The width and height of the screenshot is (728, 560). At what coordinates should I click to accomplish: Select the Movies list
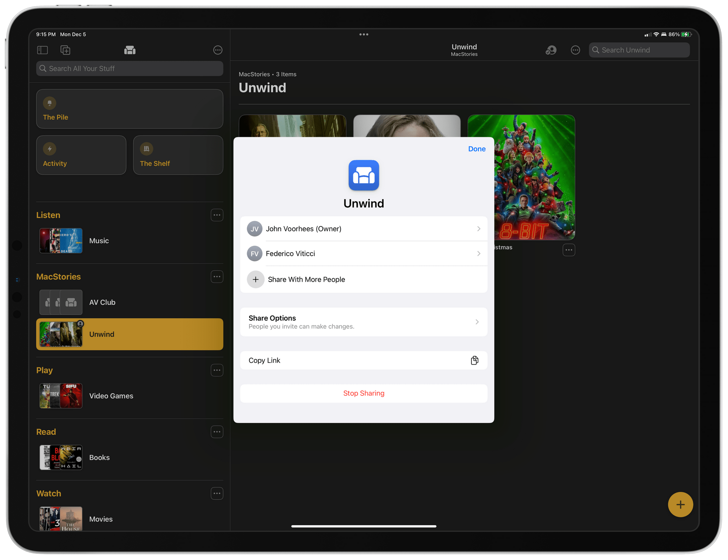(x=130, y=519)
